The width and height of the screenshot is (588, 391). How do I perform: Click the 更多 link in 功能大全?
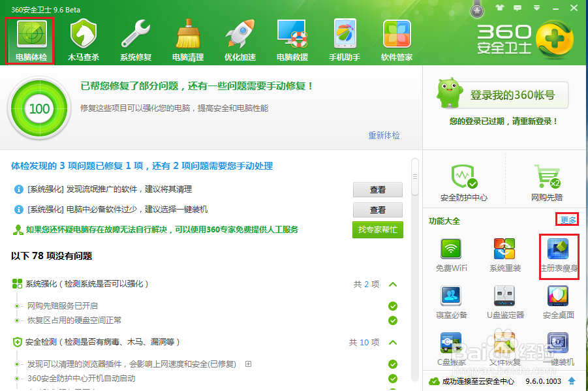[567, 219]
